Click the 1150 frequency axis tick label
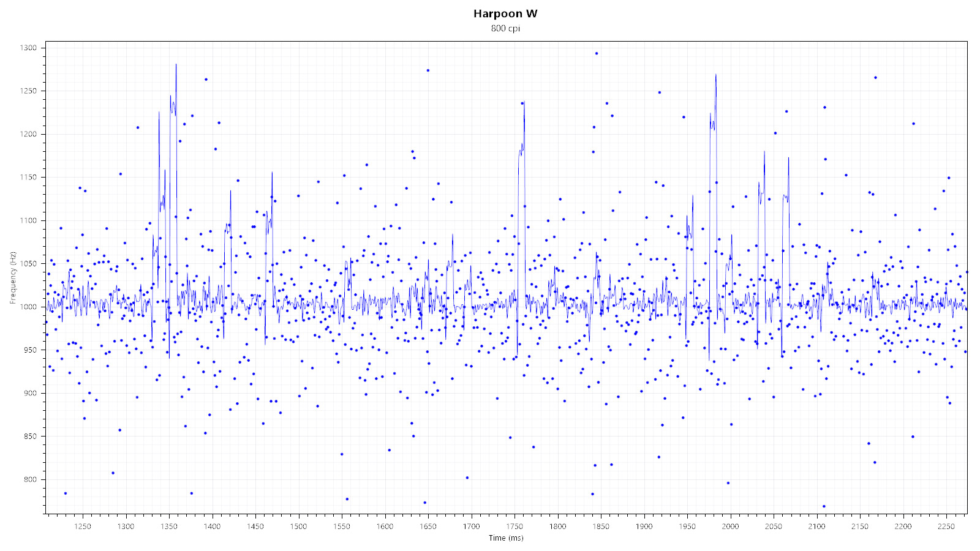The height and width of the screenshot is (551, 980). pyautogui.click(x=28, y=177)
